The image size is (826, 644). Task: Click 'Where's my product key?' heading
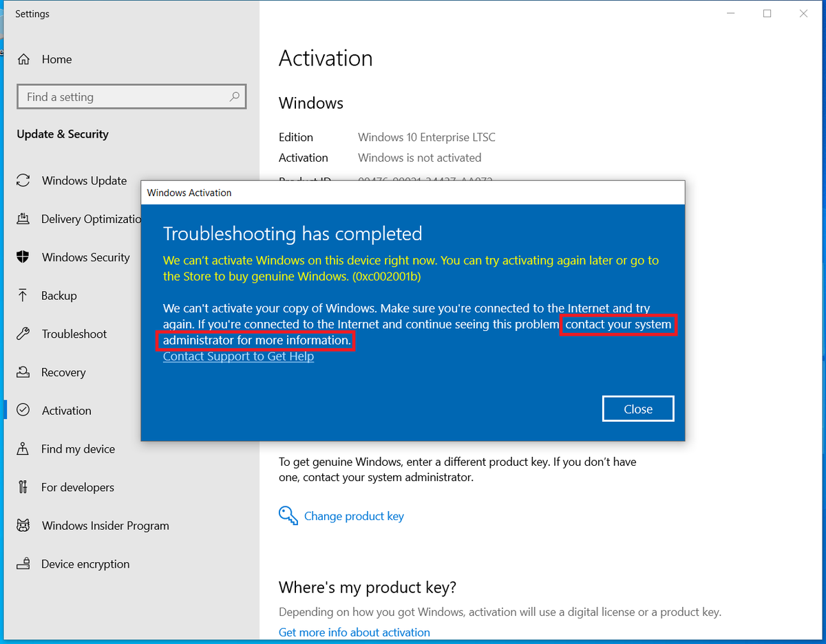(x=368, y=588)
